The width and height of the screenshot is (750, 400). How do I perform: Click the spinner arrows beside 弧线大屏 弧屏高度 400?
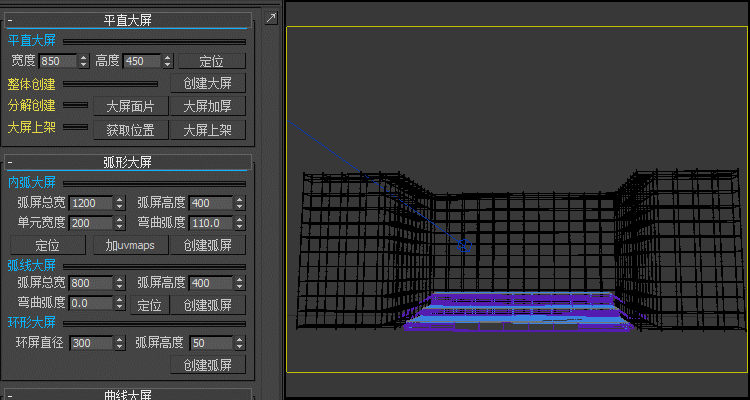click(x=240, y=283)
